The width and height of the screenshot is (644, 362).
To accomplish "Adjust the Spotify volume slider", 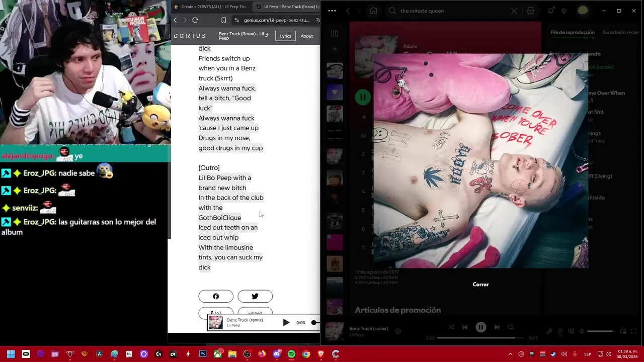I will point(600,331).
